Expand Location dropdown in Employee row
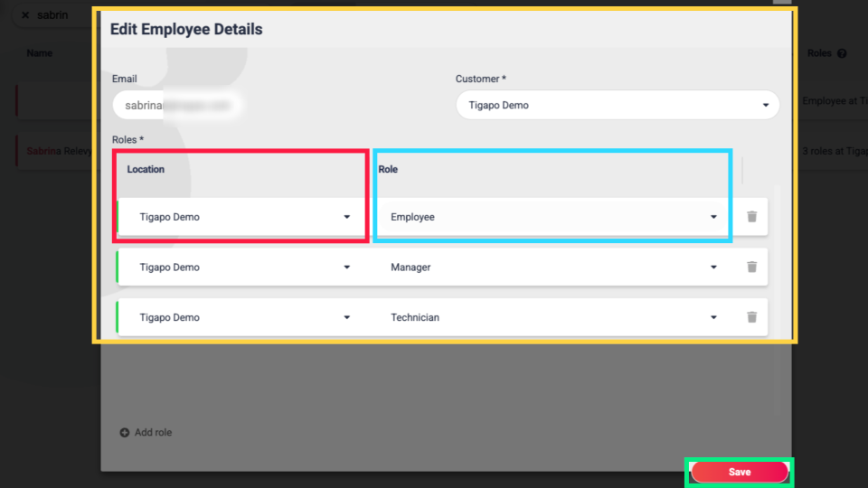Image resolution: width=868 pixels, height=488 pixels. [242, 217]
